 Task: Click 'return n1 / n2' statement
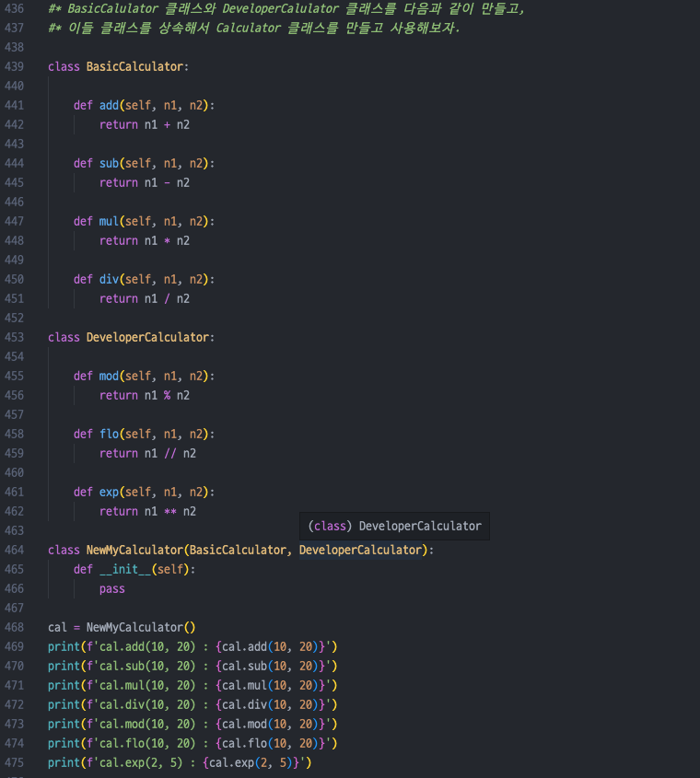point(145,298)
